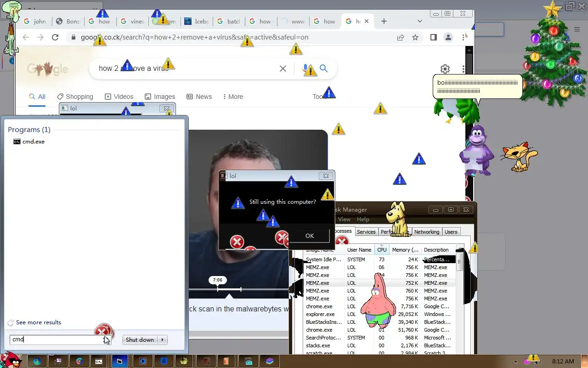588x368 pixels.
Task: Clear the Google search box
Action: 283,69
